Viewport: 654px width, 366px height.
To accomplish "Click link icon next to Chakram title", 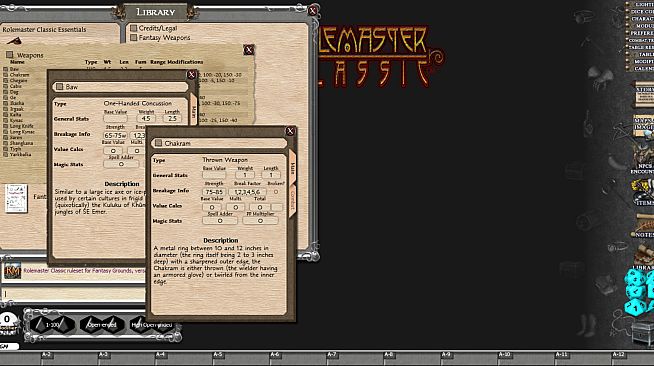I will tap(158, 143).
